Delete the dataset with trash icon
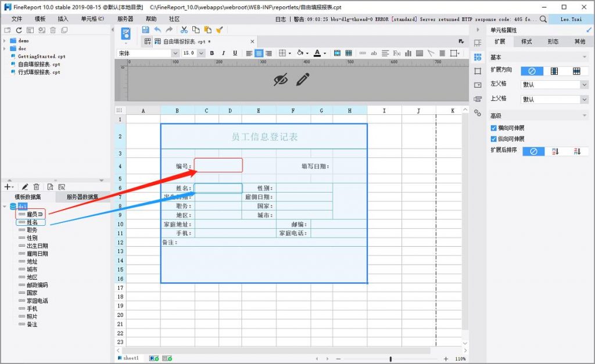Viewport: 595px width, 364px height. 37,186
